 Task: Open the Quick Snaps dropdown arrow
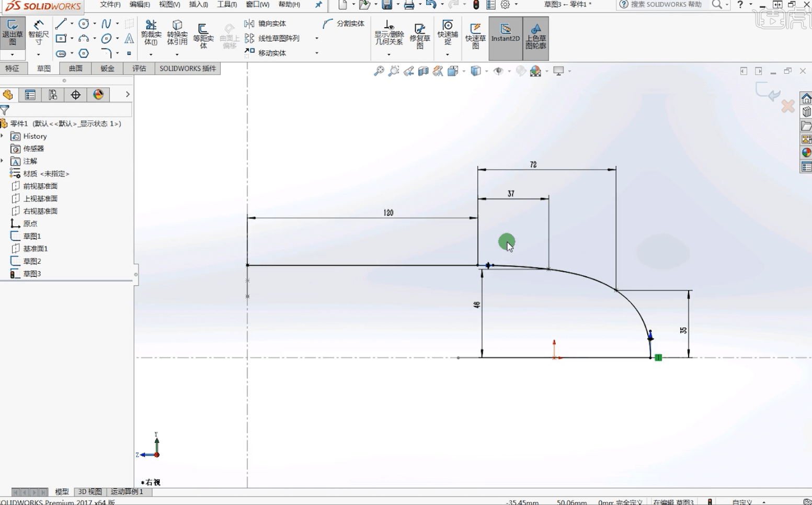pyautogui.click(x=448, y=54)
